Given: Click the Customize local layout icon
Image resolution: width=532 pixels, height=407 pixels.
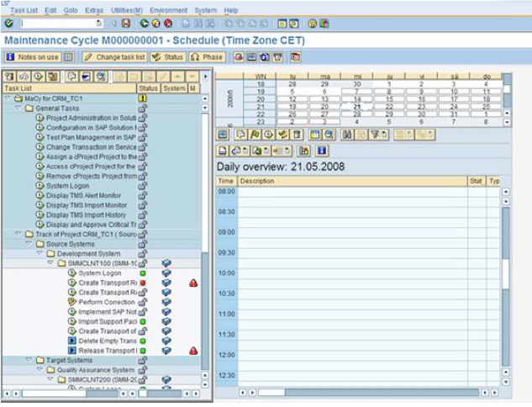Looking at the screenshot, I should (324, 24).
